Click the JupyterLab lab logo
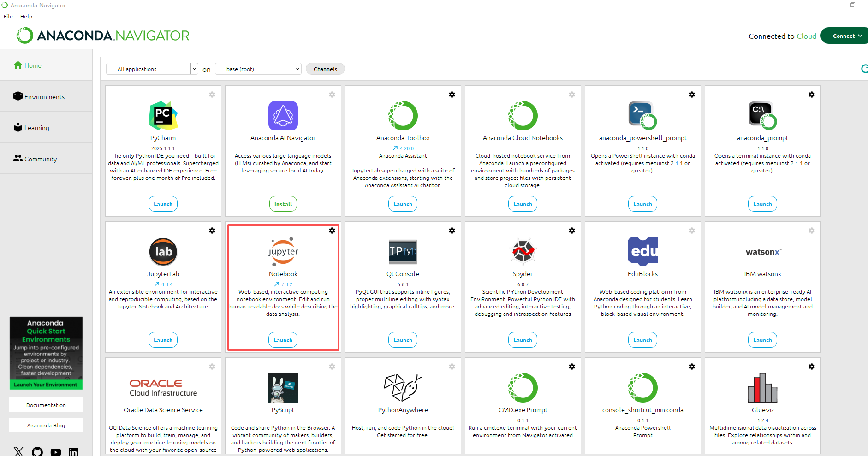The height and width of the screenshot is (456, 868). tap(163, 252)
